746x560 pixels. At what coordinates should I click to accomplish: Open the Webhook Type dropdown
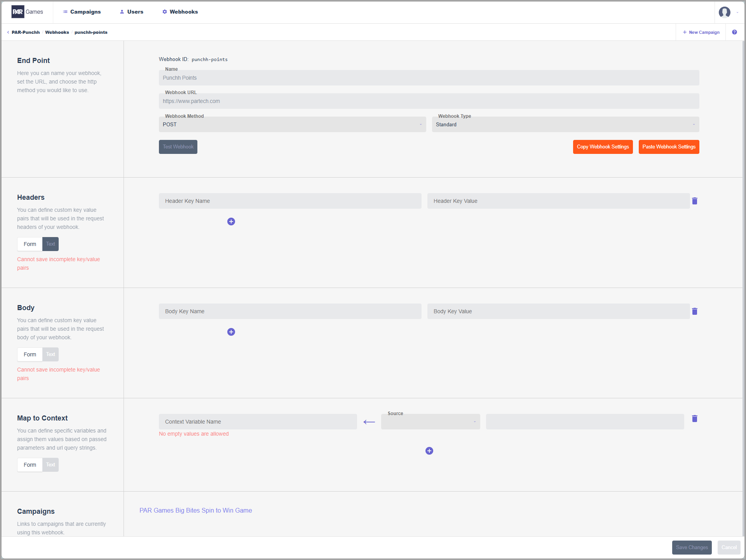point(566,124)
